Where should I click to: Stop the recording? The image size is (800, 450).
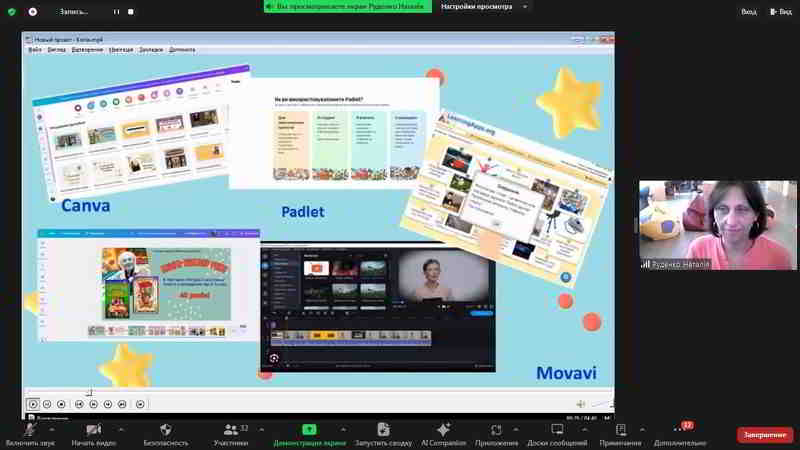coord(131,11)
